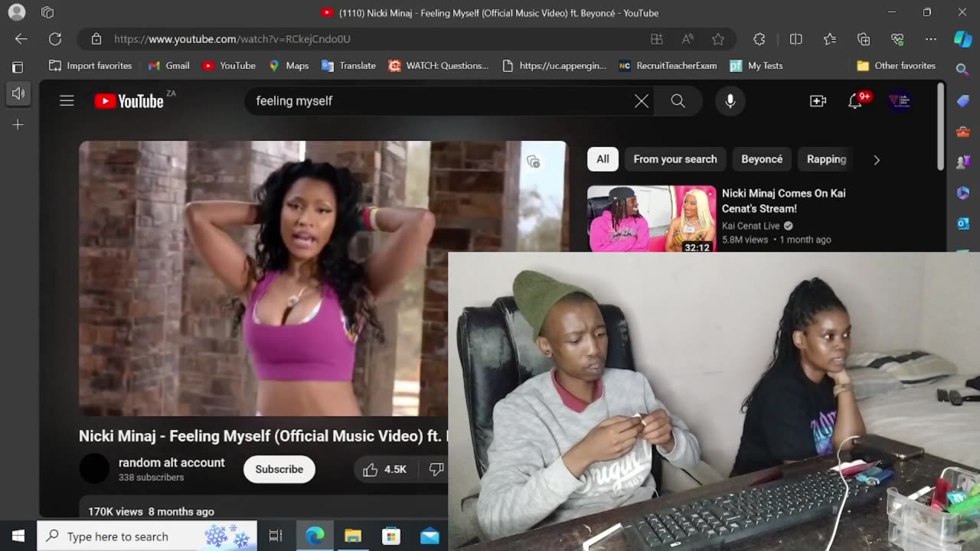
Task: Toggle Edge split screen
Action: pos(796,39)
